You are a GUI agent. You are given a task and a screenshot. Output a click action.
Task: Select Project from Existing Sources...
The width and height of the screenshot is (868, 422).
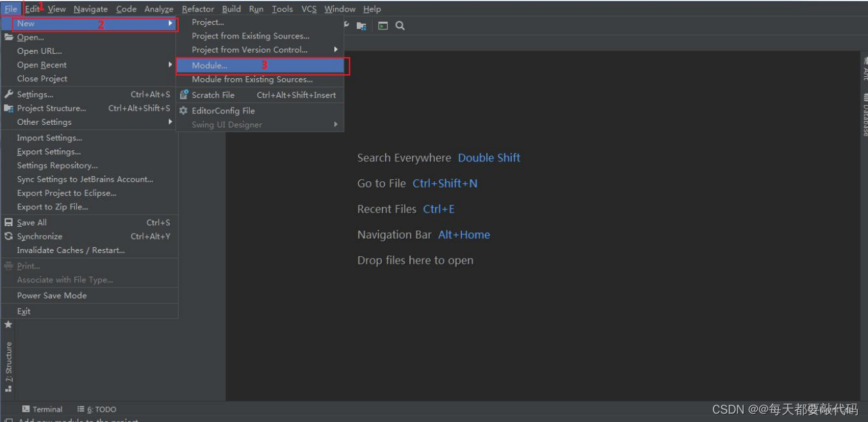(x=260, y=36)
